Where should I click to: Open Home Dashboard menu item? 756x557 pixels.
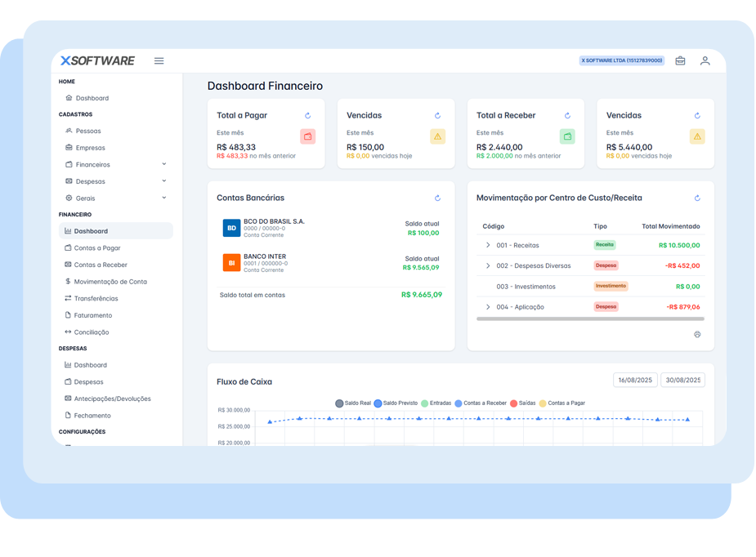coord(116,98)
